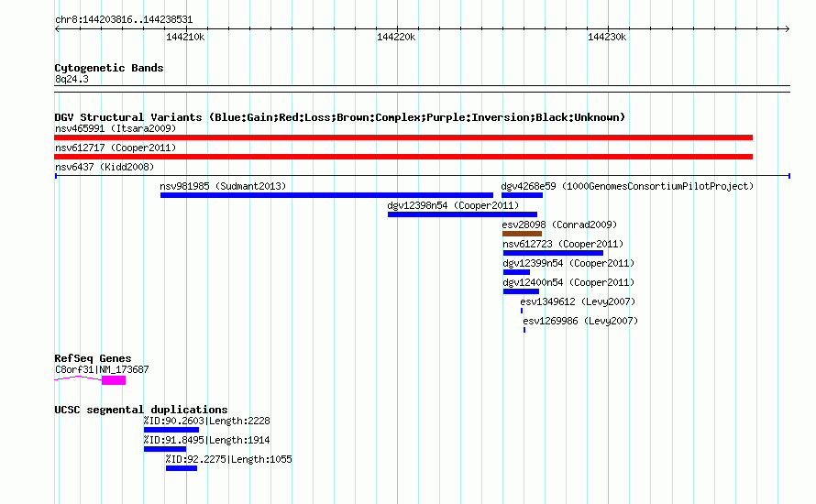
Task: Click the esv28098 (Conrad2009) label
Action: coord(559,225)
